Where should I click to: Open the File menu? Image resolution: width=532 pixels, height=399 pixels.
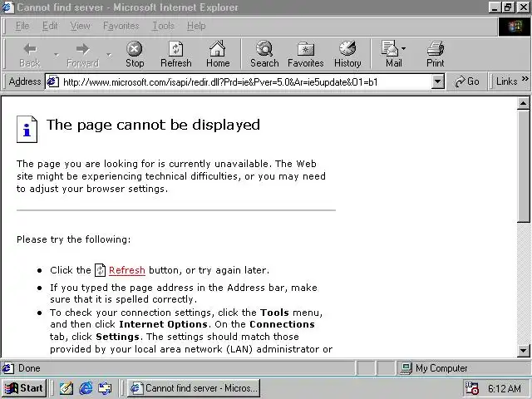point(22,26)
